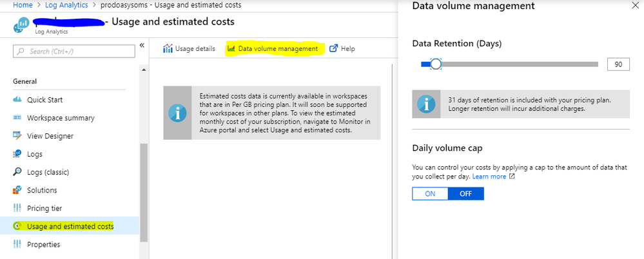Open the Learn more link
The image size is (644, 259).
coord(489,177)
